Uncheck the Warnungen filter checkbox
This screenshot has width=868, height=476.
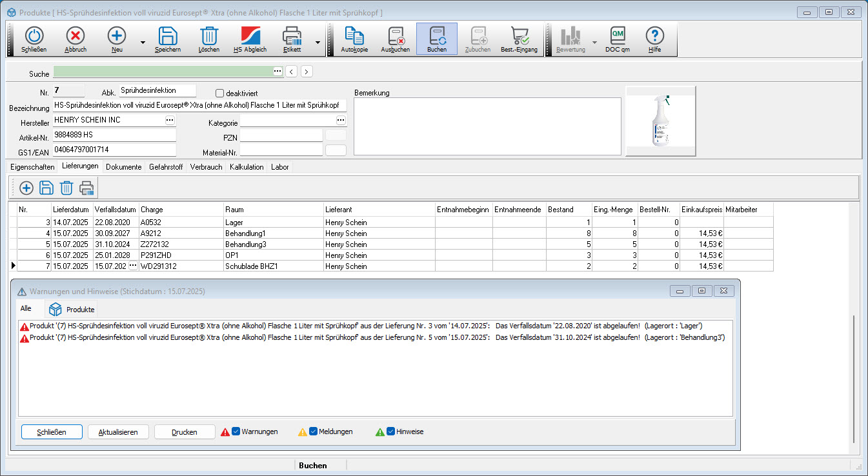point(236,431)
